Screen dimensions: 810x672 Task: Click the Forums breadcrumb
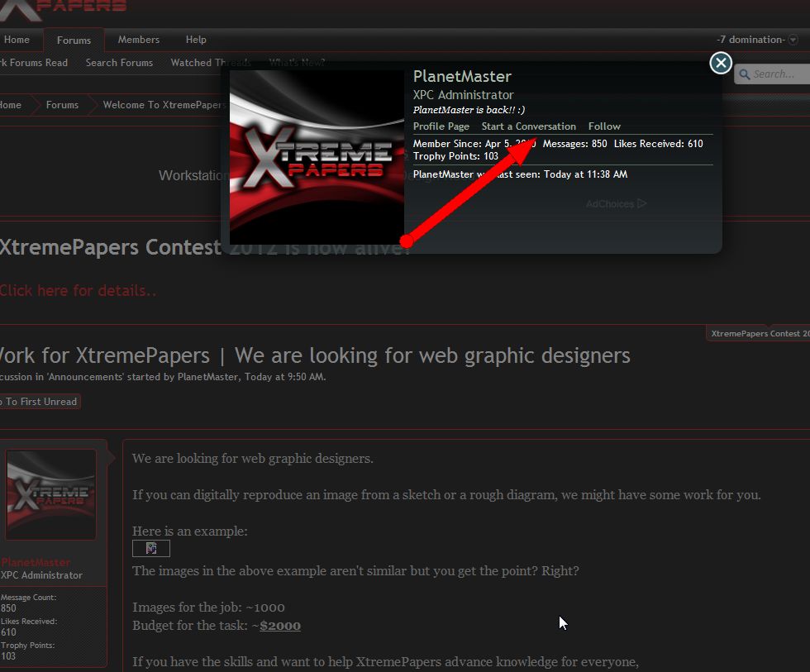[62, 105]
